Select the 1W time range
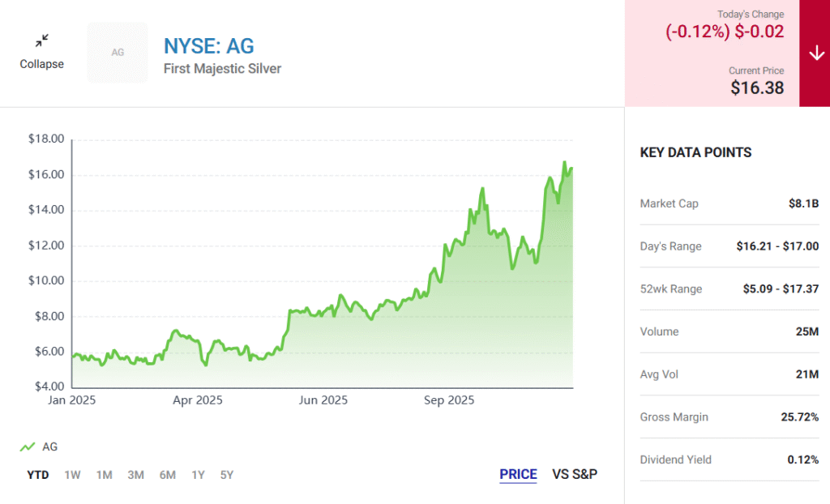This screenshot has width=830, height=504. [72, 475]
